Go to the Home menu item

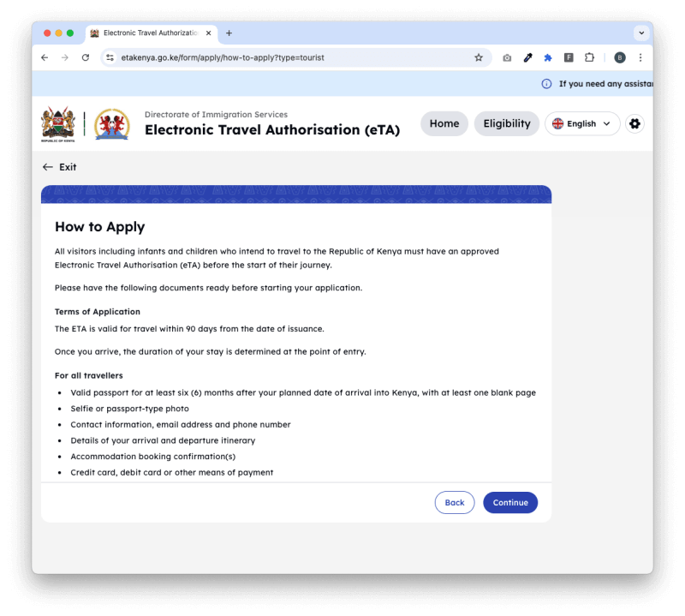[x=444, y=123]
